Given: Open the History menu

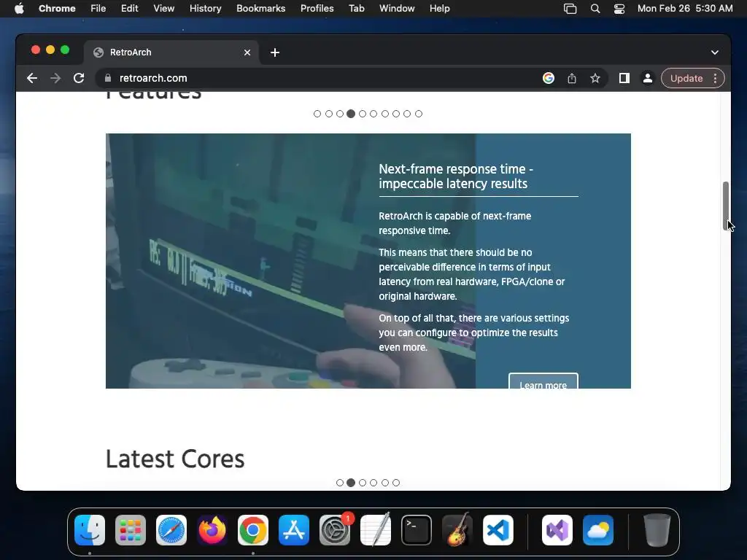Looking at the screenshot, I should 205,9.
